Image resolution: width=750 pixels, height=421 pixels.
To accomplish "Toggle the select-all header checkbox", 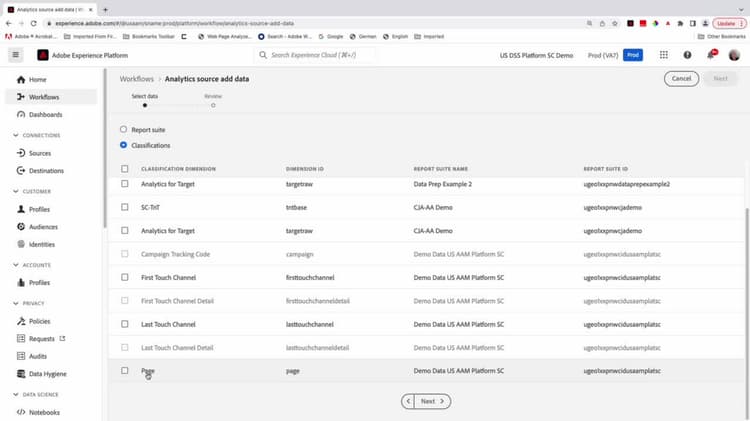I will (125, 169).
